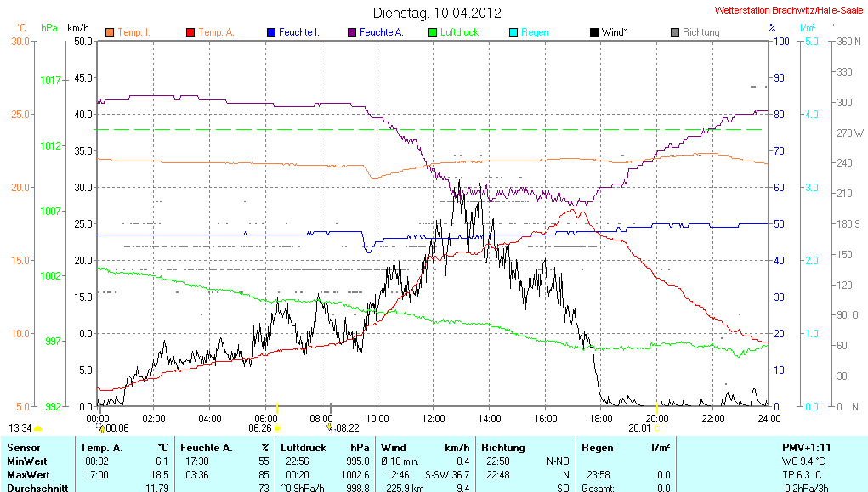
Task: Click the green Luftdruck legend square
Action: tap(433, 32)
